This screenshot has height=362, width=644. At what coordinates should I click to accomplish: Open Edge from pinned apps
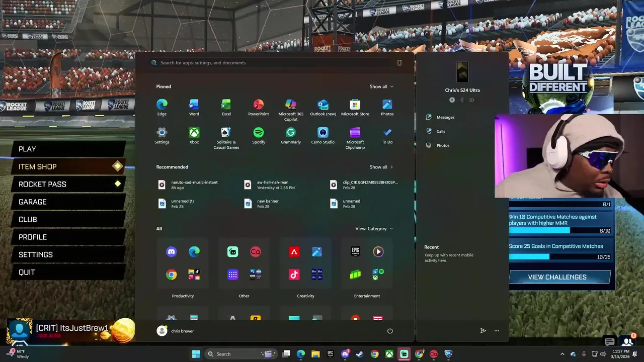pyautogui.click(x=162, y=107)
